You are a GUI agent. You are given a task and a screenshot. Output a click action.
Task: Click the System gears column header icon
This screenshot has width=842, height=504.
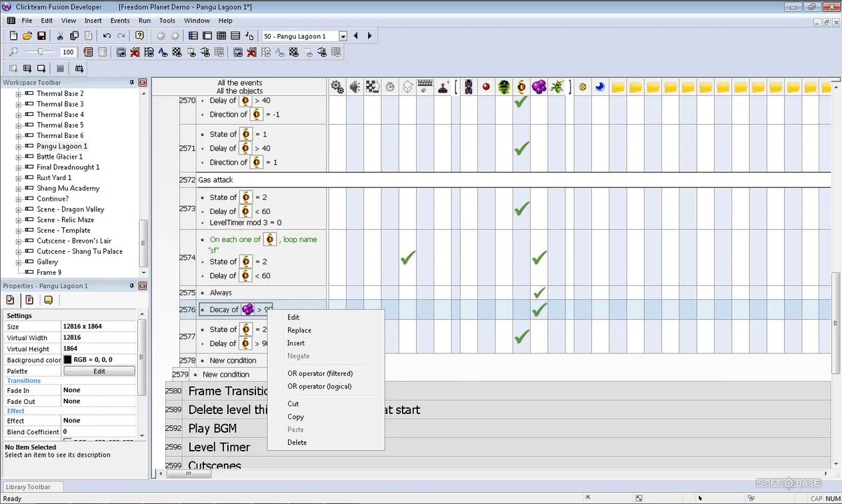pyautogui.click(x=337, y=87)
